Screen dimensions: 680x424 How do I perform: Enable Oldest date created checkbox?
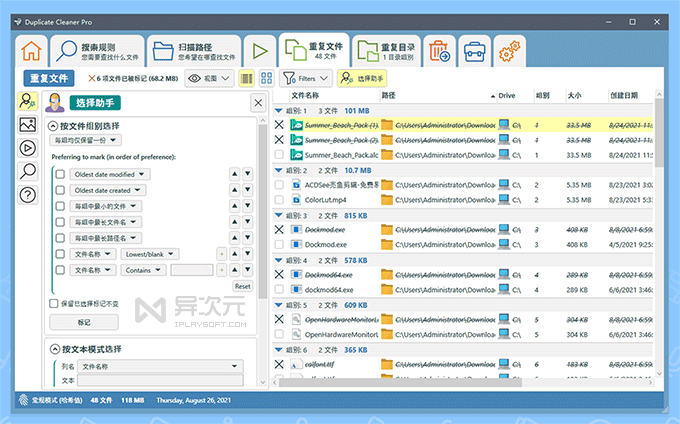tap(60, 190)
